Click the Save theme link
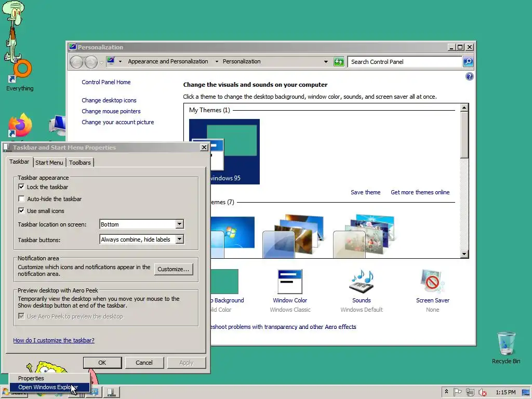This screenshot has height=399, width=532. coord(365,192)
